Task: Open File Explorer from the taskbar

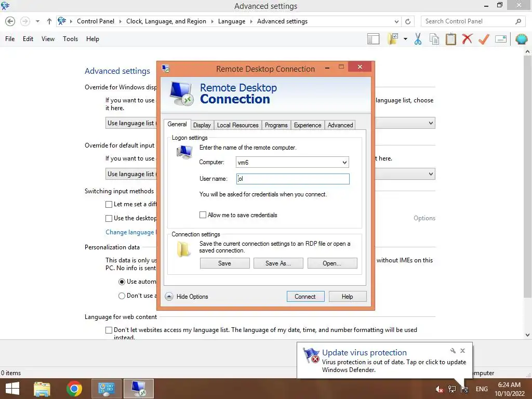Action: 42,389
